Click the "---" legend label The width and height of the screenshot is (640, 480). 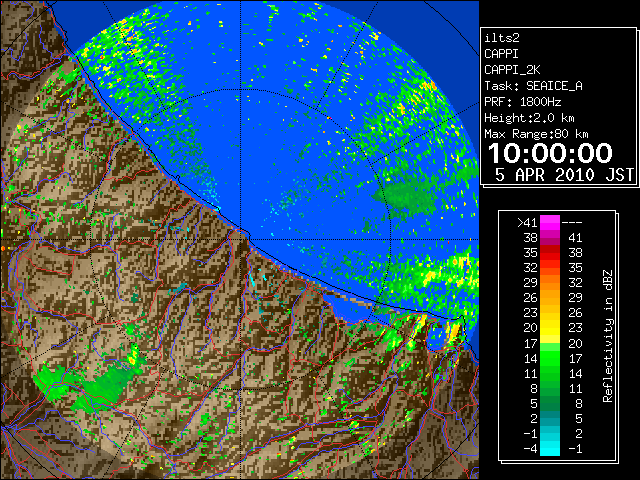572,223
